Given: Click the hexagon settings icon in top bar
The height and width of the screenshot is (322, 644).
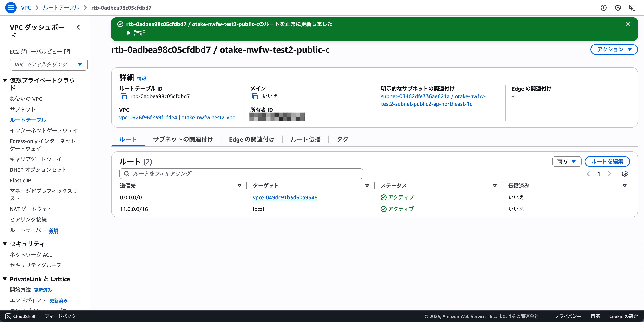Looking at the screenshot, I should (x=618, y=8).
